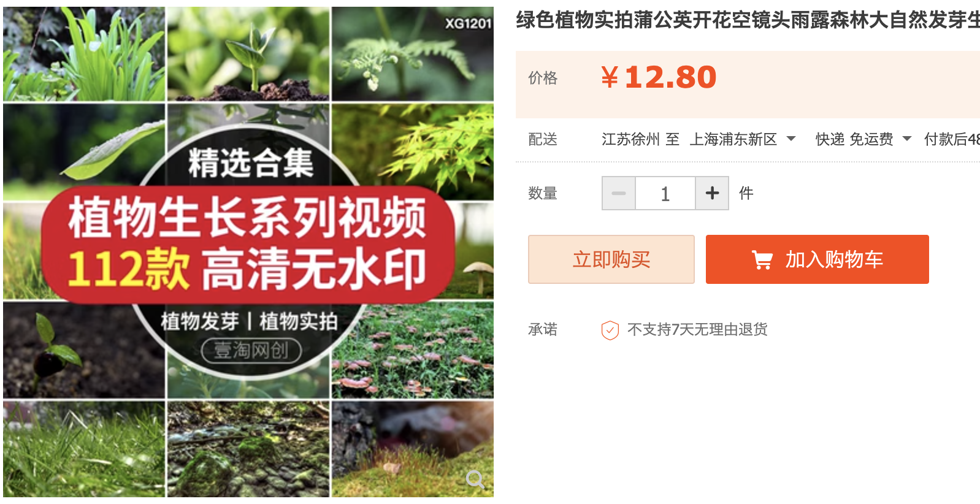Open the product title starting with 绿色植物实拍
The height and width of the screenshot is (504, 980).
point(748,20)
